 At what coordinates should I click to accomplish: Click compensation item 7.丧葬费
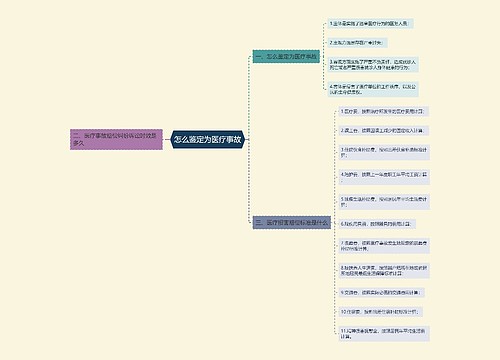pyautogui.click(x=384, y=246)
